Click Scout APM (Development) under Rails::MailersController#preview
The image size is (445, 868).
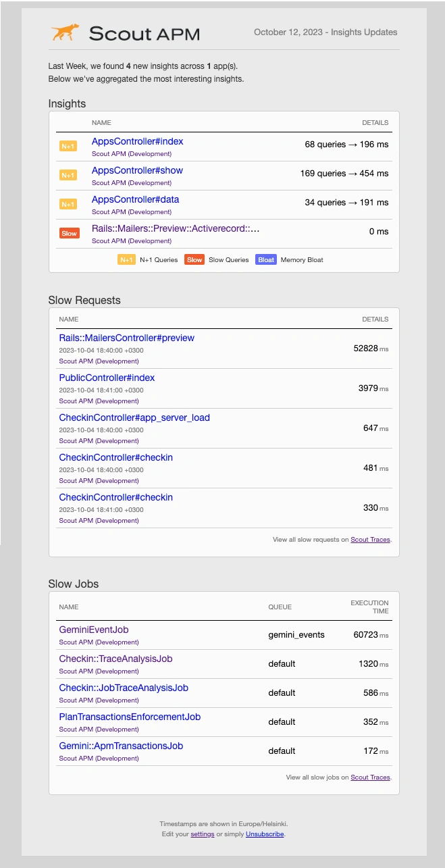pyautogui.click(x=99, y=361)
